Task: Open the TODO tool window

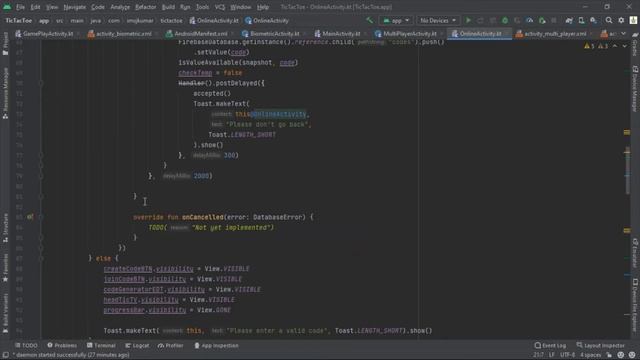Action: point(26,345)
